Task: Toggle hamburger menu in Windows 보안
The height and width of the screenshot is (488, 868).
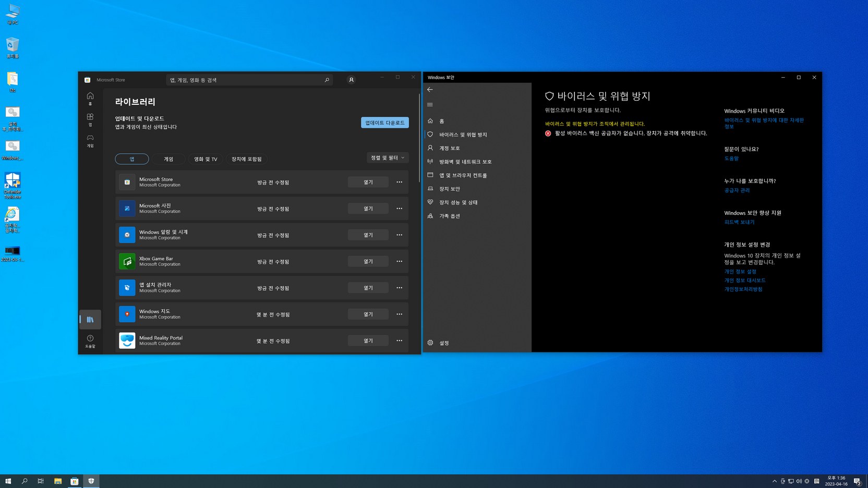Action: click(x=430, y=105)
